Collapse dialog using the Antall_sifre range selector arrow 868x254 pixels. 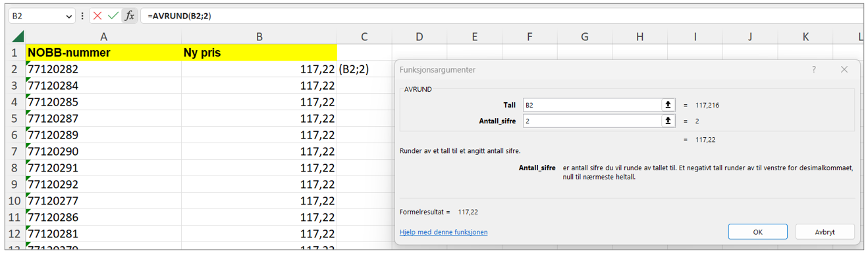(x=668, y=121)
